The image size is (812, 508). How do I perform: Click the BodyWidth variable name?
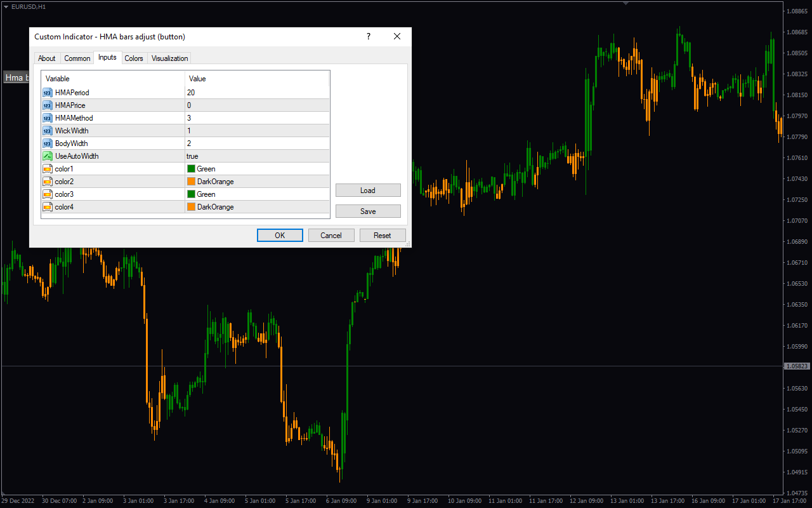pos(71,144)
